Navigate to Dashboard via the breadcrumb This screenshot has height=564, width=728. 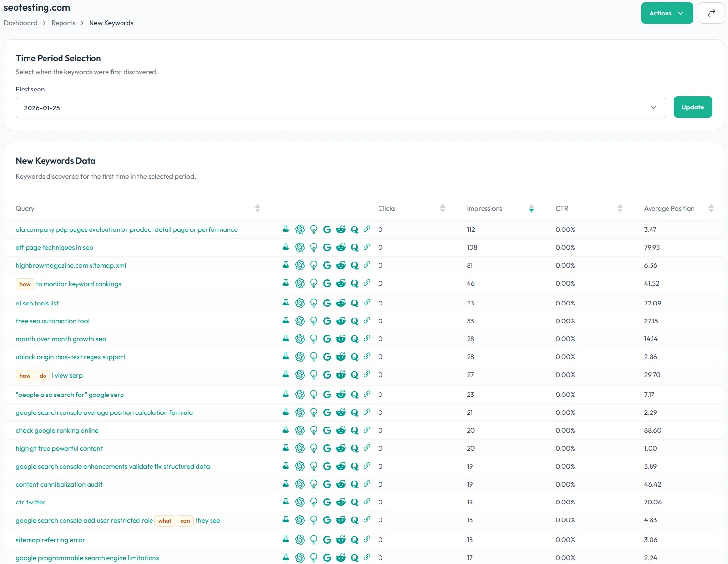(20, 23)
